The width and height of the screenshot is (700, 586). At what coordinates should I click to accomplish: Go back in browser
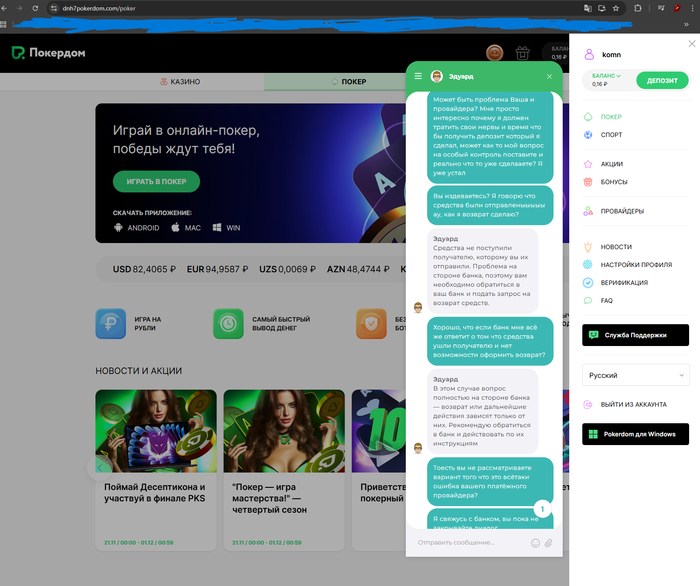point(4,8)
